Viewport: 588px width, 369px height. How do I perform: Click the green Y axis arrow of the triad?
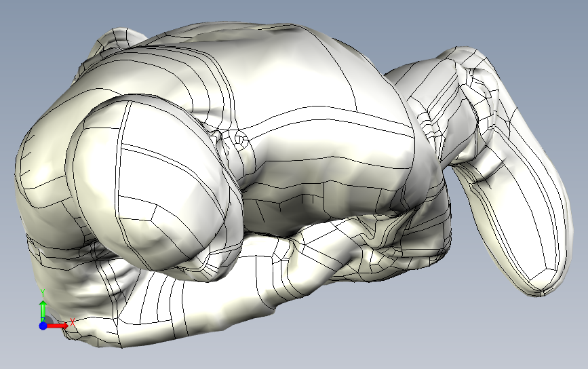(x=43, y=310)
